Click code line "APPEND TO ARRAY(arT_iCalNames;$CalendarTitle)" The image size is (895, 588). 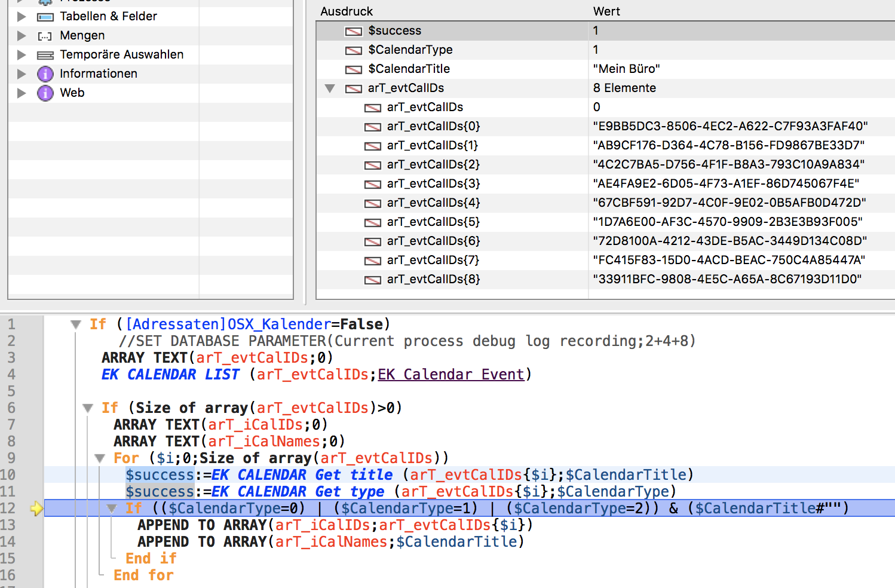(330, 542)
